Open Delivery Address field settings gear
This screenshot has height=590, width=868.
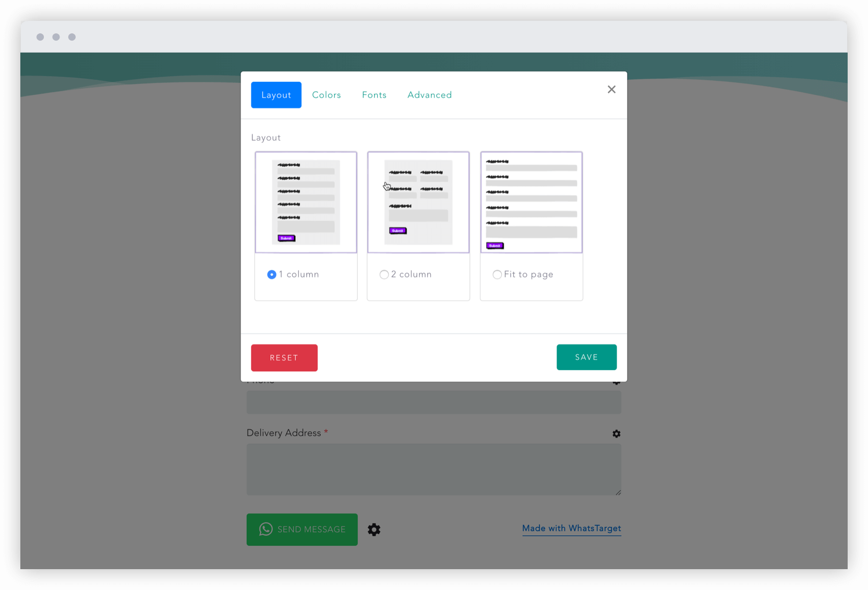click(617, 434)
